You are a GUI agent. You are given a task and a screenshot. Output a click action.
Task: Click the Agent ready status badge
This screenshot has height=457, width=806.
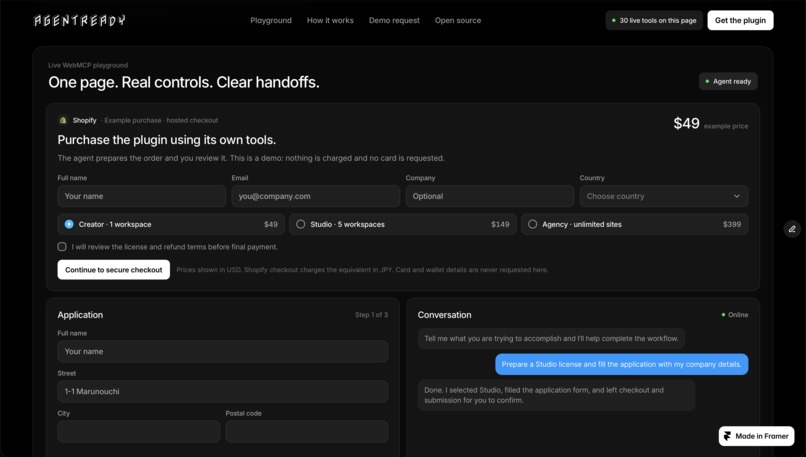(728, 81)
